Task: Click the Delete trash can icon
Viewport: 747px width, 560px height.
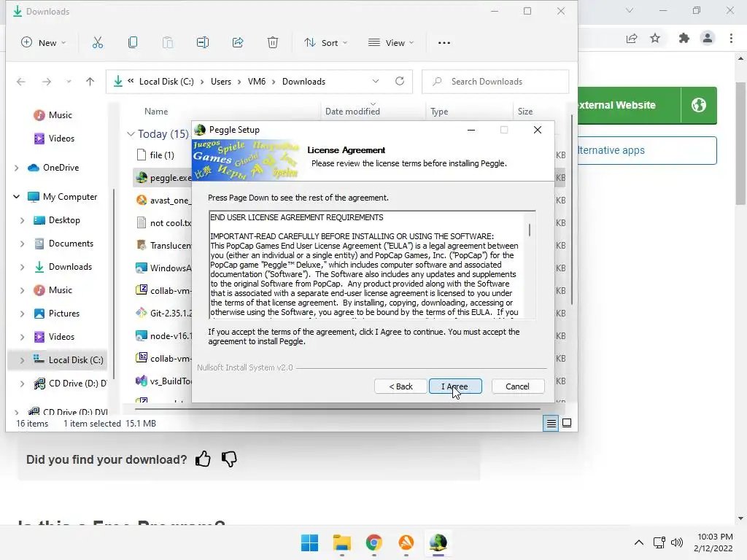Action: [x=273, y=42]
